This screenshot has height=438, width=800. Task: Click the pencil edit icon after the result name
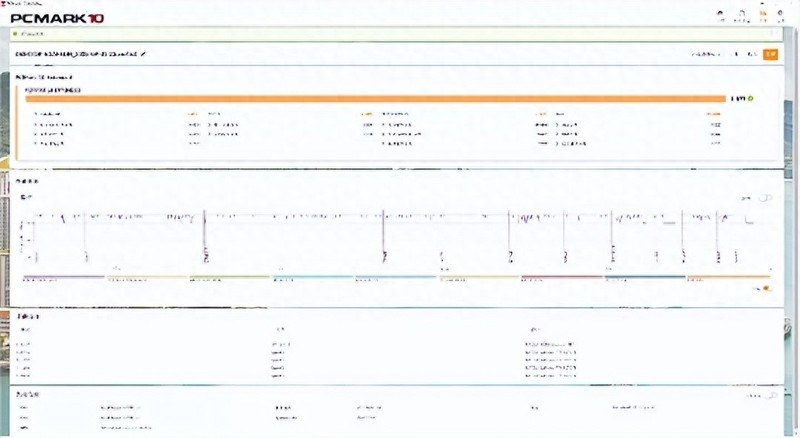click(x=143, y=54)
